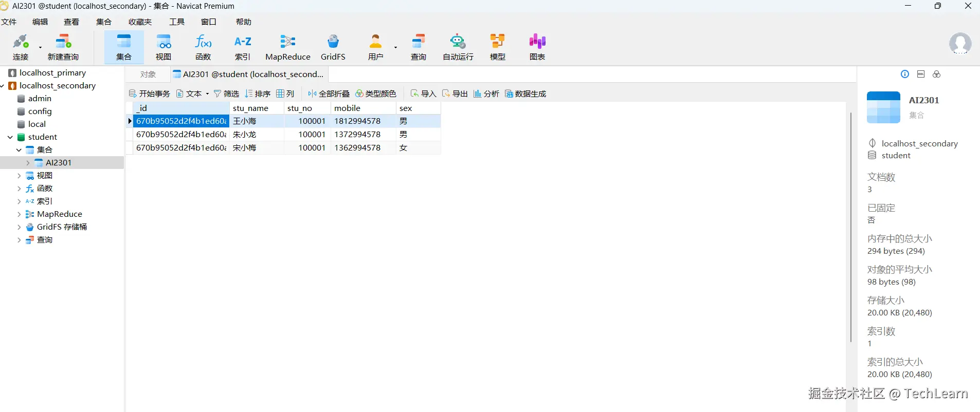Screen dimensions: 980x412
Task: Open the 编辑 menu
Action: tap(40, 22)
